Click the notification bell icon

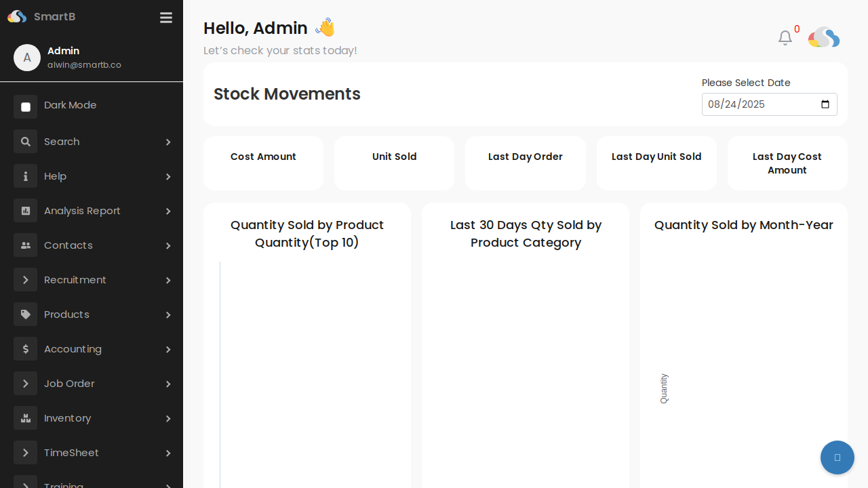(x=785, y=38)
